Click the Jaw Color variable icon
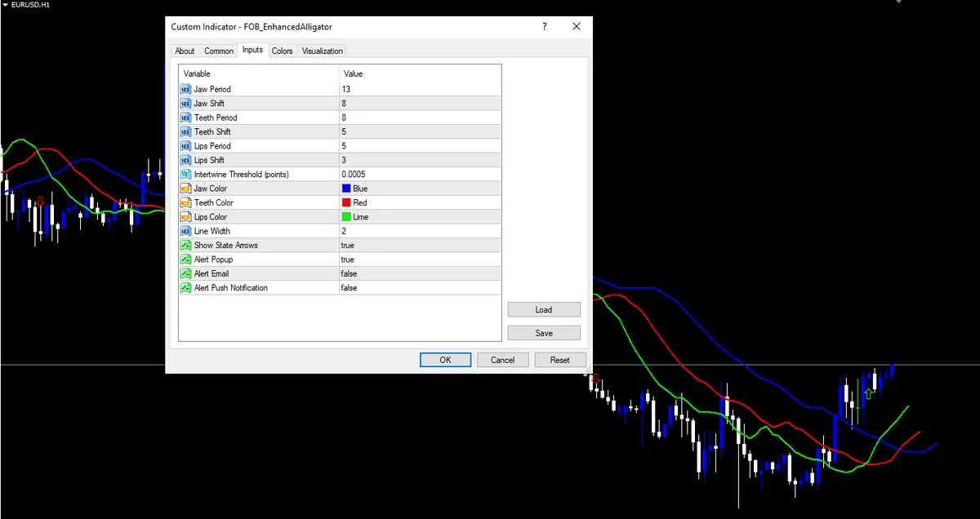 point(185,189)
